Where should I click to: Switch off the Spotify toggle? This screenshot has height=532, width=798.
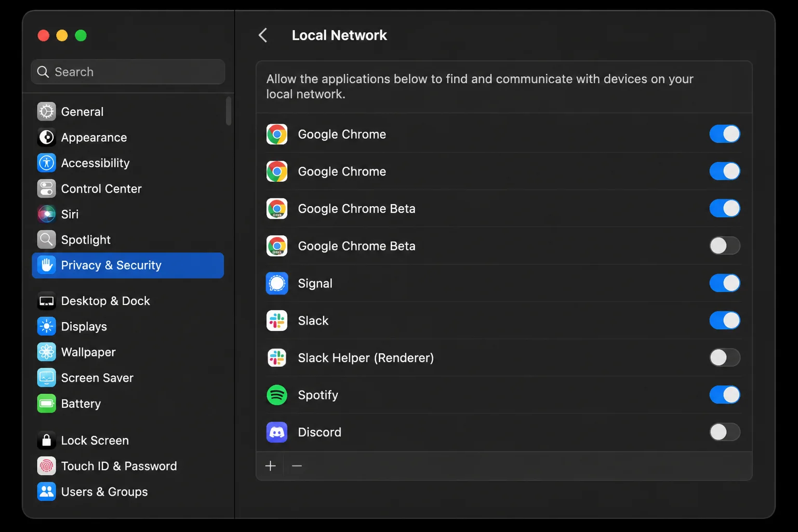(725, 395)
